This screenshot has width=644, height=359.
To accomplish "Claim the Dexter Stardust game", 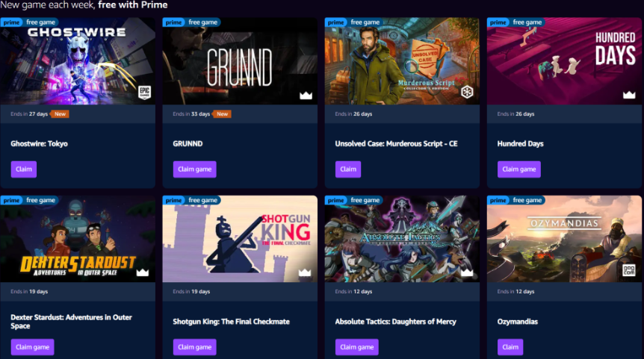I will tap(32, 347).
